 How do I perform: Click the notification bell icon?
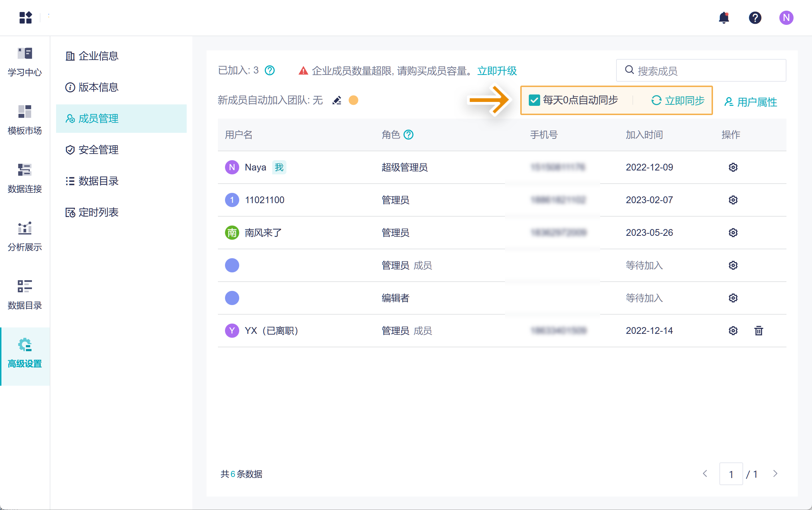724,18
